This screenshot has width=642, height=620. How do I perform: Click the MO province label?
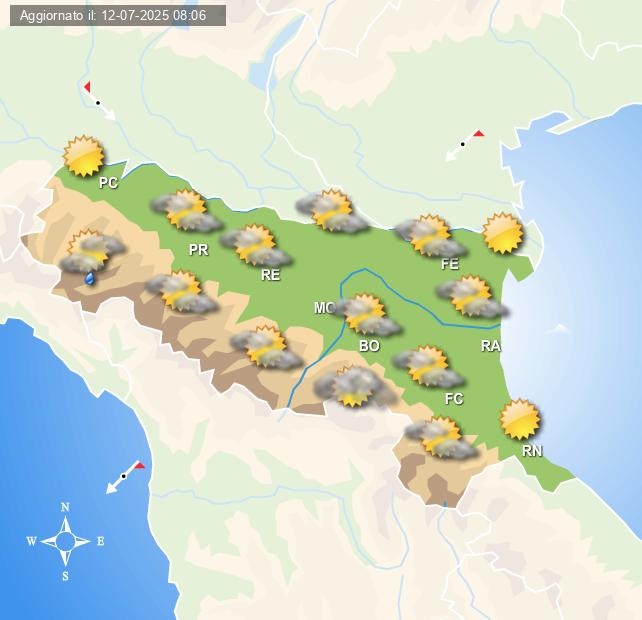point(324,308)
